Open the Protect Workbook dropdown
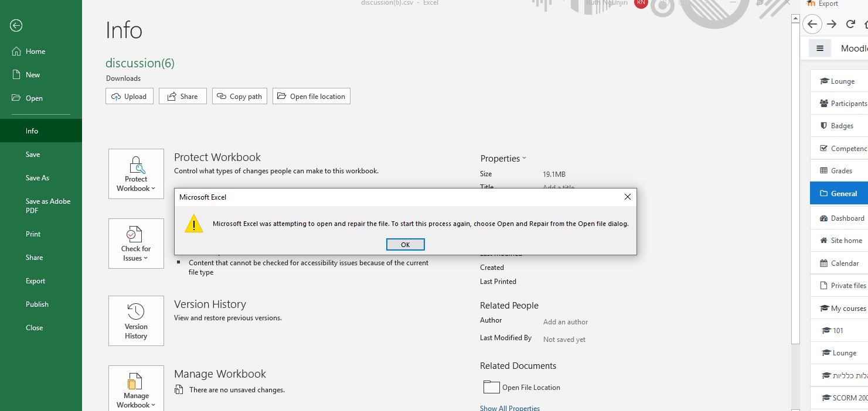 [x=136, y=174]
